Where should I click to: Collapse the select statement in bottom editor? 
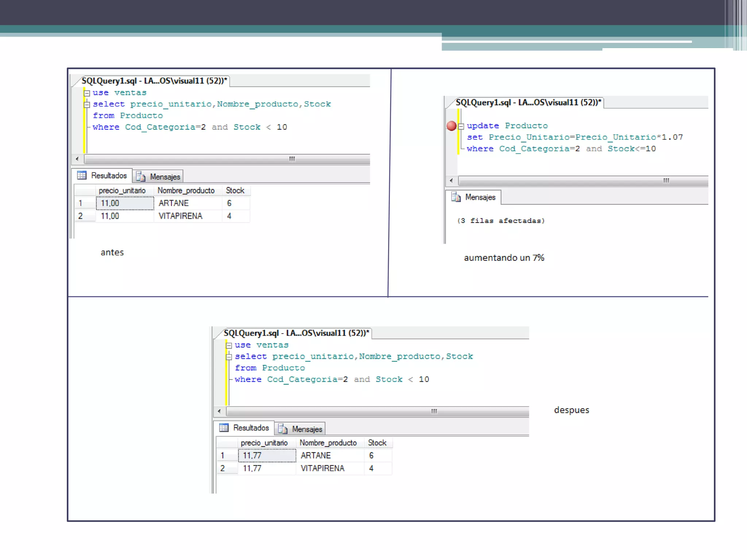[229, 357]
